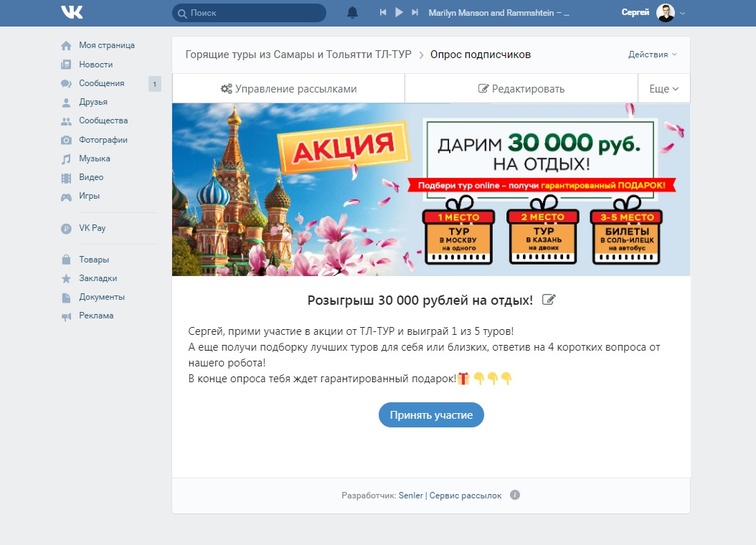Open the Игры sidebar item
The width and height of the screenshot is (756, 545).
(x=89, y=196)
